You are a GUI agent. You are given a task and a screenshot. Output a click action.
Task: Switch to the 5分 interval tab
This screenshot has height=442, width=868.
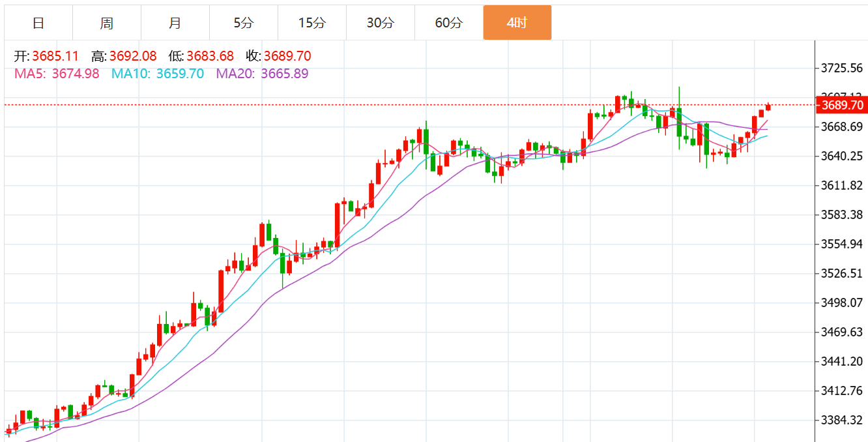(x=243, y=23)
